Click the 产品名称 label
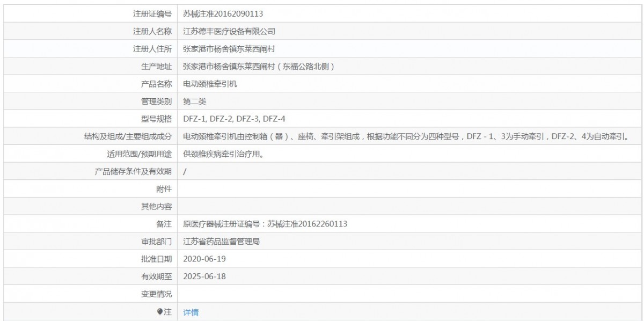This screenshot has height=321, width=644. pyautogui.click(x=156, y=84)
